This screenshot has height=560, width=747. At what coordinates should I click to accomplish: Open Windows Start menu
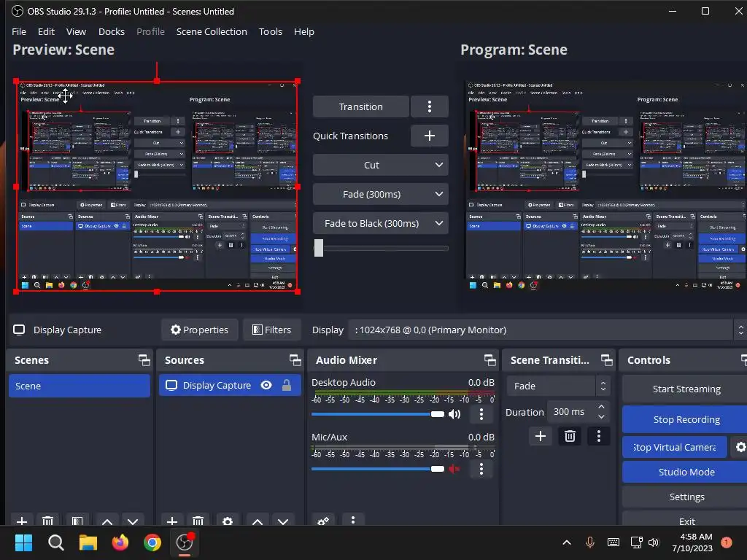click(23, 542)
